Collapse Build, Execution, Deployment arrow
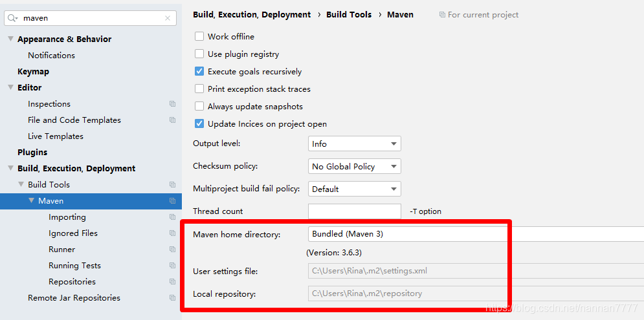Image resolution: width=644 pixels, height=320 pixels. (10, 168)
